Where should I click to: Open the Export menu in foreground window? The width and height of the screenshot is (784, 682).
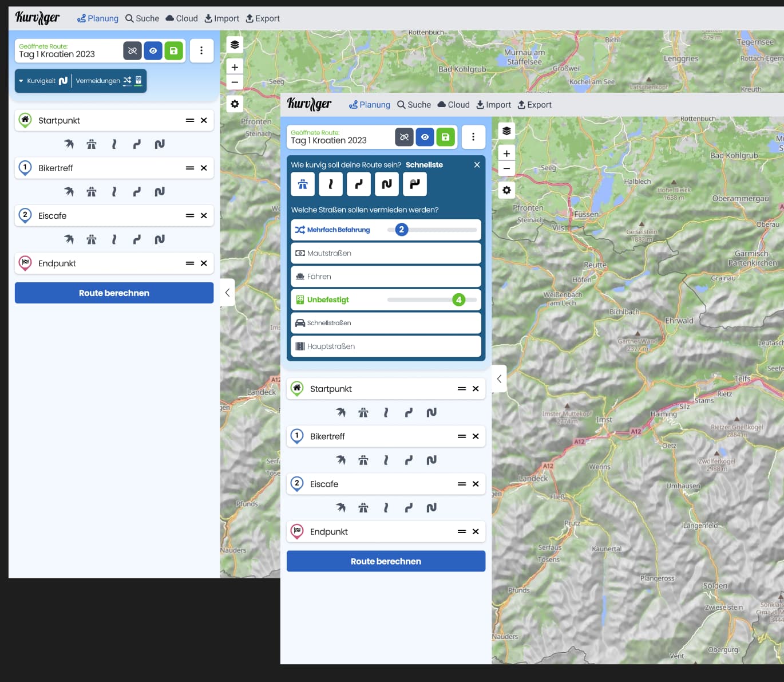pos(534,105)
